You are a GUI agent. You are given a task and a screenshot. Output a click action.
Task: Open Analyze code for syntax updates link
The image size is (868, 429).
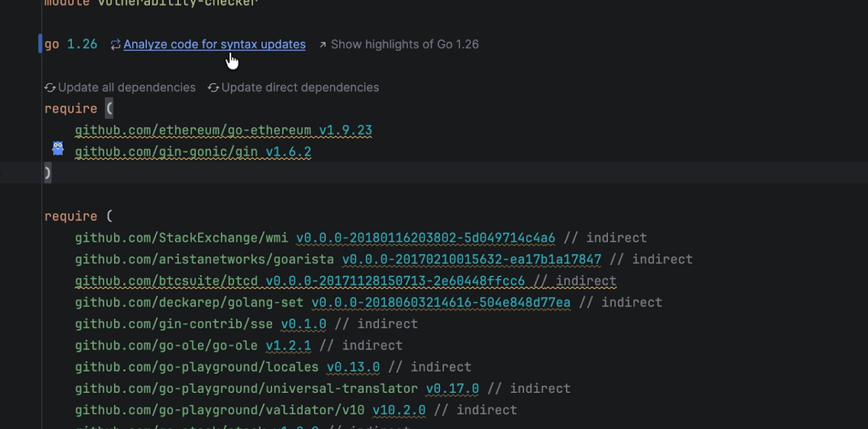[x=214, y=45]
